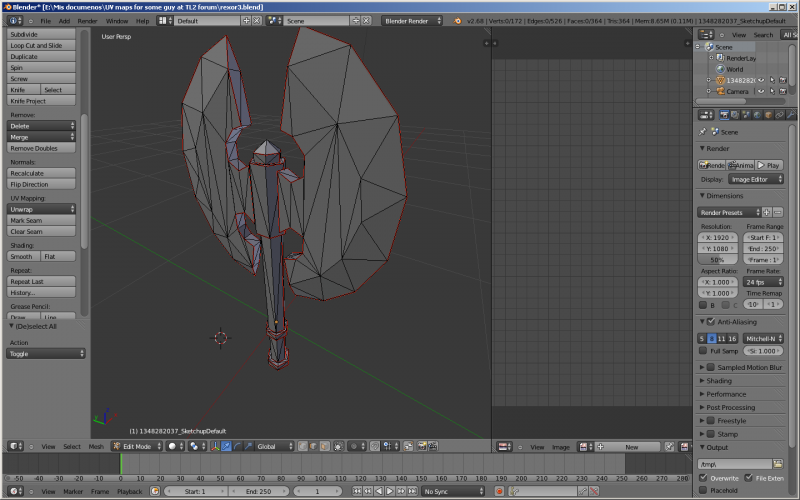
Task: Enable the Full Sample checkbox
Action: click(702, 351)
